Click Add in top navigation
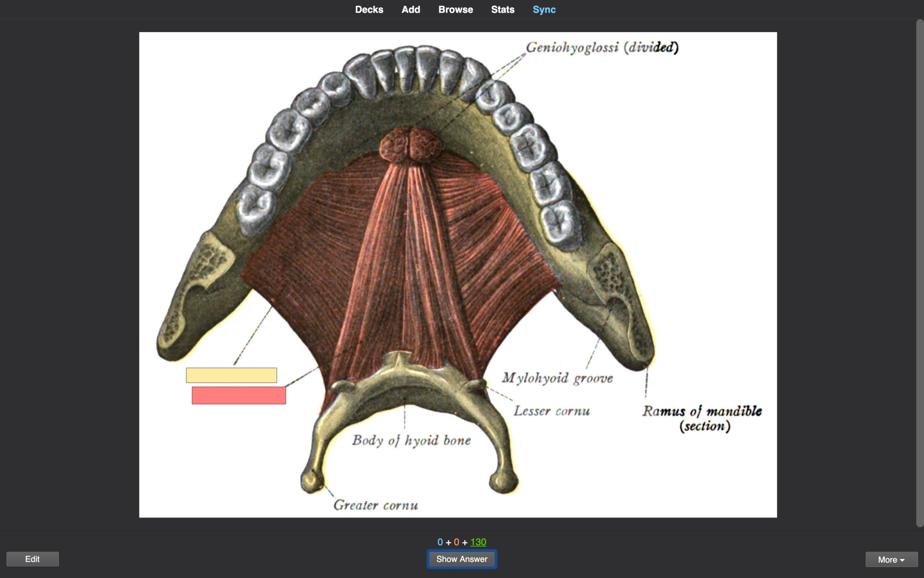Screen dimensions: 924x578 [x=411, y=9]
